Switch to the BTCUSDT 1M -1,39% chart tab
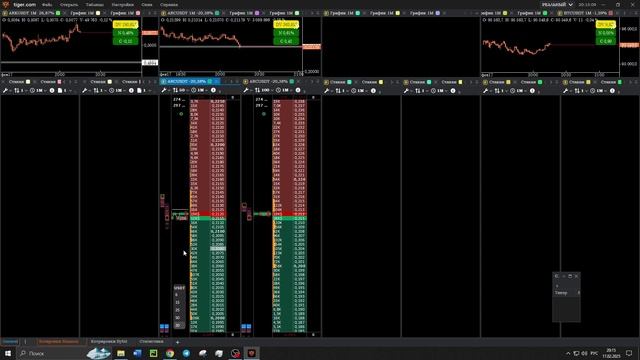640x360 pixels. [x=584, y=13]
